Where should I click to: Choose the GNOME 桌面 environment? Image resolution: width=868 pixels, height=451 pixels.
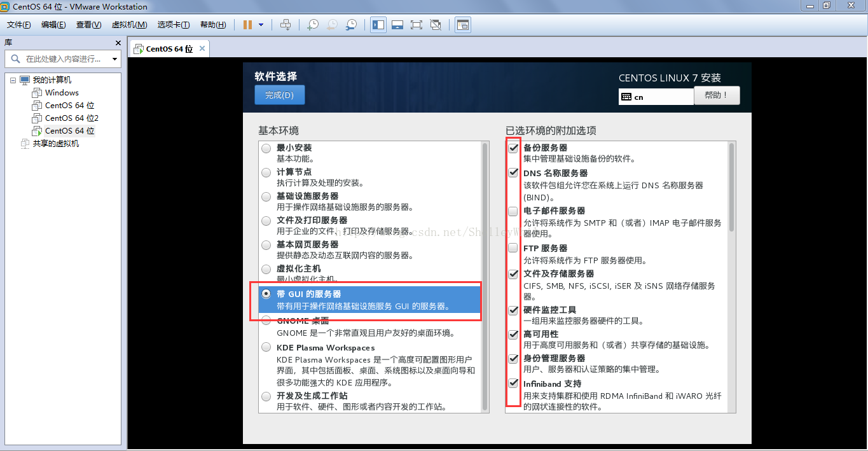266,321
